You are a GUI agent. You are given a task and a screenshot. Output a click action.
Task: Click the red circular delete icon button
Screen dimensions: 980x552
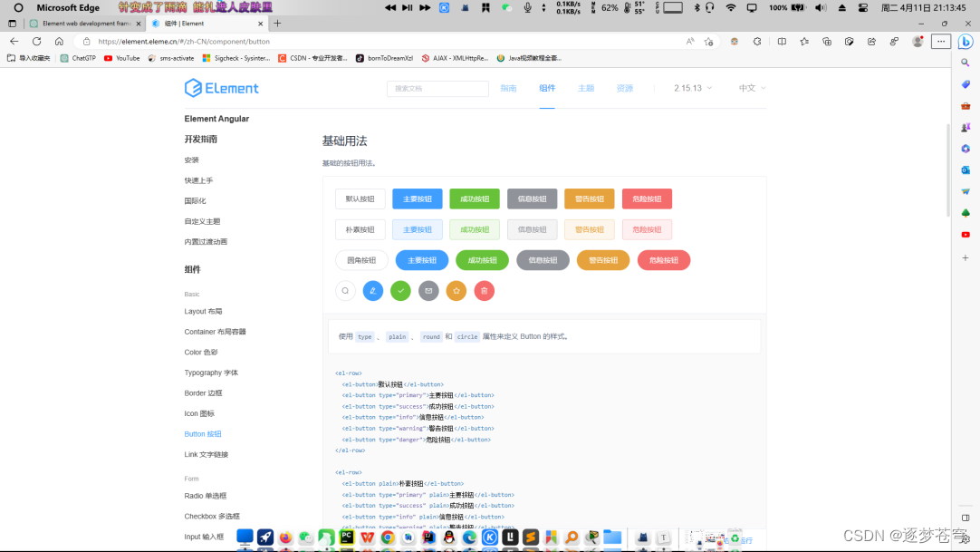coord(485,291)
